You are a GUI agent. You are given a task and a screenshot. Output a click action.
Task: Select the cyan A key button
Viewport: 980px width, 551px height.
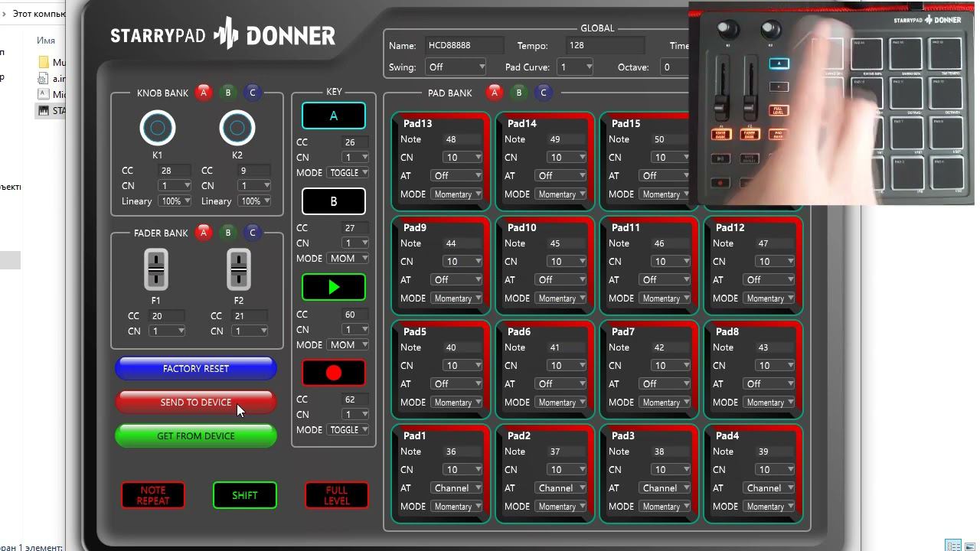point(334,116)
